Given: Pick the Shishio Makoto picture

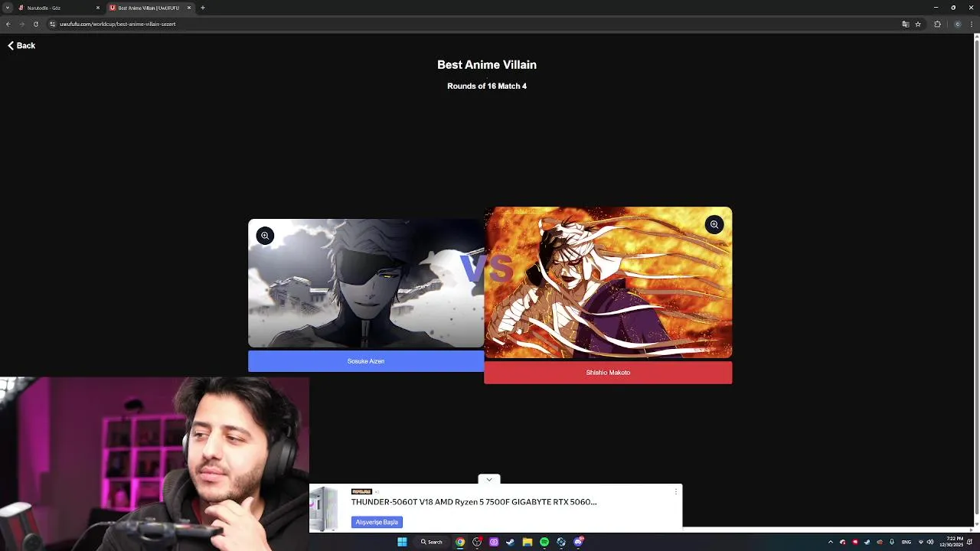Looking at the screenshot, I should (608, 282).
